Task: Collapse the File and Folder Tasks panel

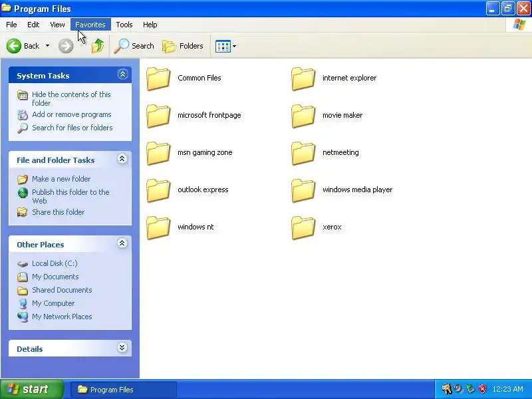Action: pyautogui.click(x=122, y=159)
